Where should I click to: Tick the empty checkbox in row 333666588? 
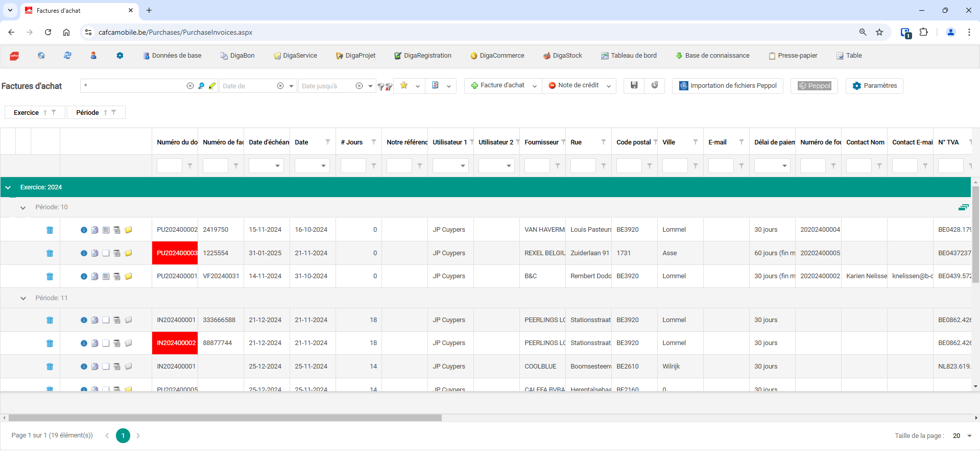pyautogui.click(x=106, y=320)
